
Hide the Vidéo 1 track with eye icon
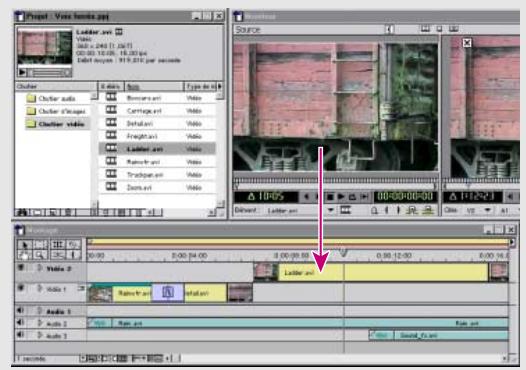pos(21,288)
